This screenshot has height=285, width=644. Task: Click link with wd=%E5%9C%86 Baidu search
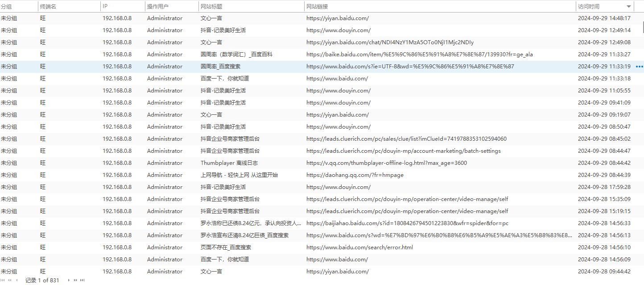410,67
